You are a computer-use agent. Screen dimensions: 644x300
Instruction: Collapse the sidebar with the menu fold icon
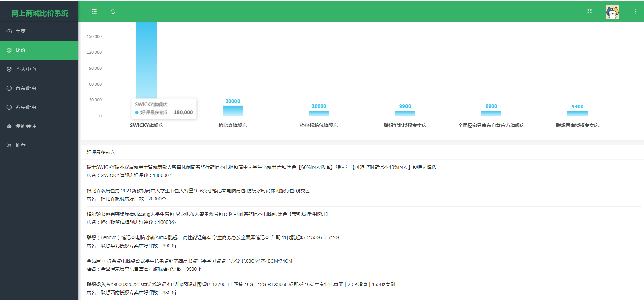click(x=94, y=12)
